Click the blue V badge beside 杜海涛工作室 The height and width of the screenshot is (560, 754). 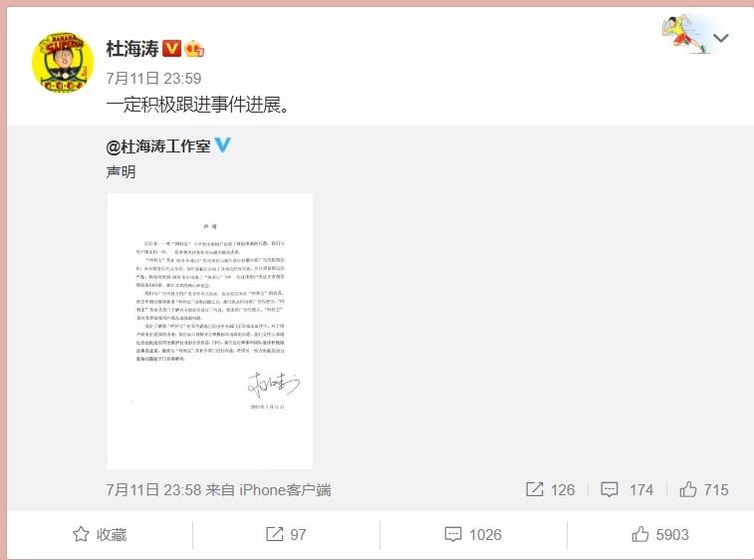[222, 144]
